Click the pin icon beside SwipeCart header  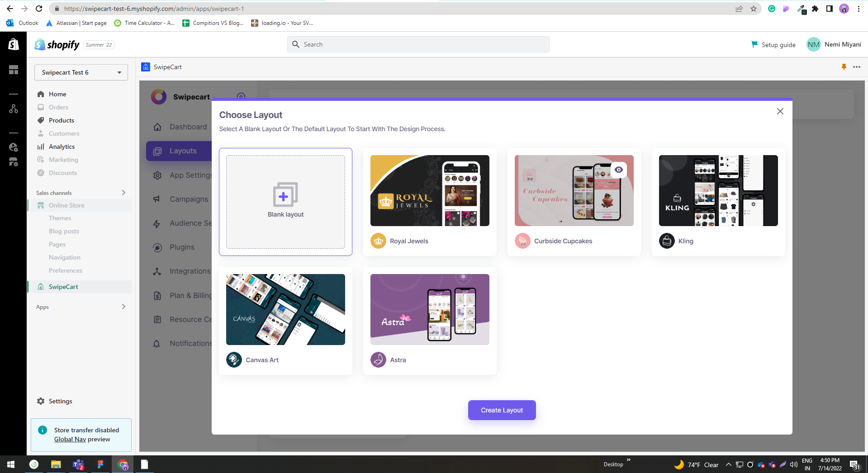click(x=844, y=67)
